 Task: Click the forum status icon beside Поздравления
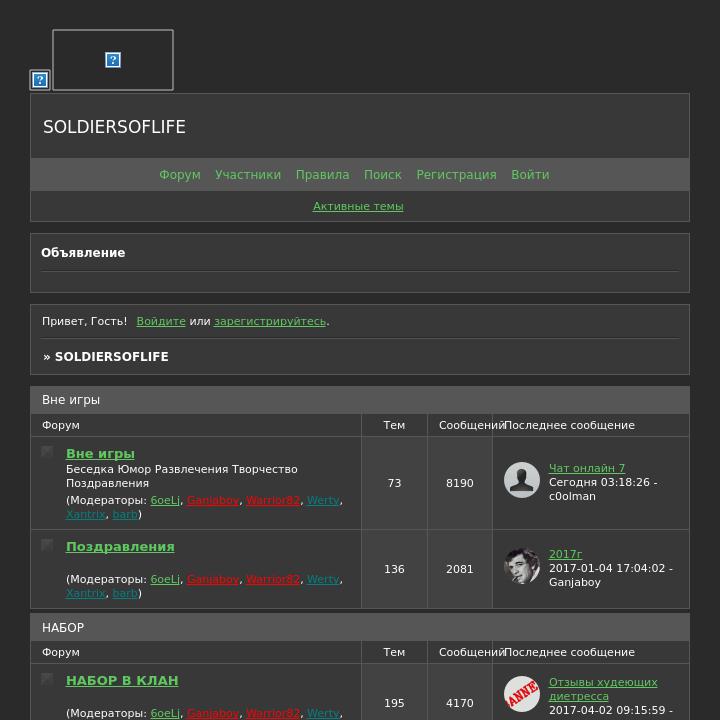point(47,545)
